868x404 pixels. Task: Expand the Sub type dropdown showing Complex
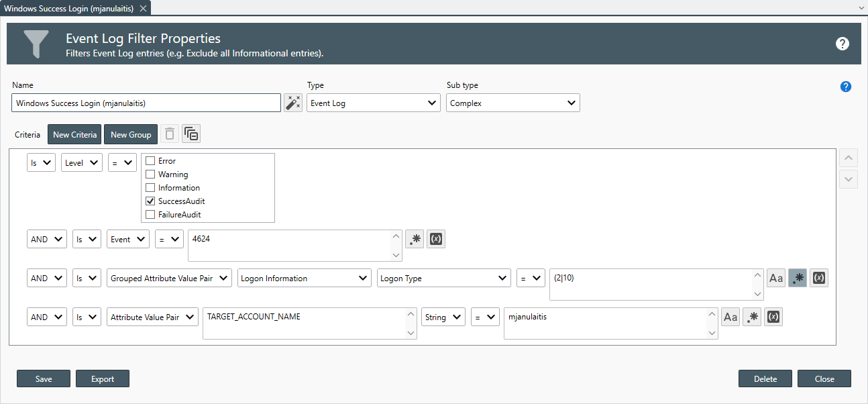coord(513,103)
